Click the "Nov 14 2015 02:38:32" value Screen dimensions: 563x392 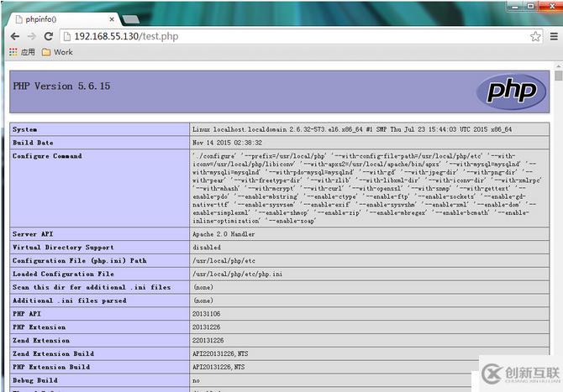(227, 143)
